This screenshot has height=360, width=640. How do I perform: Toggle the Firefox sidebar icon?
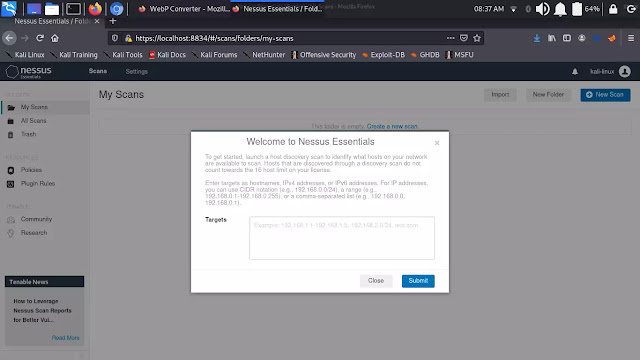(567, 38)
